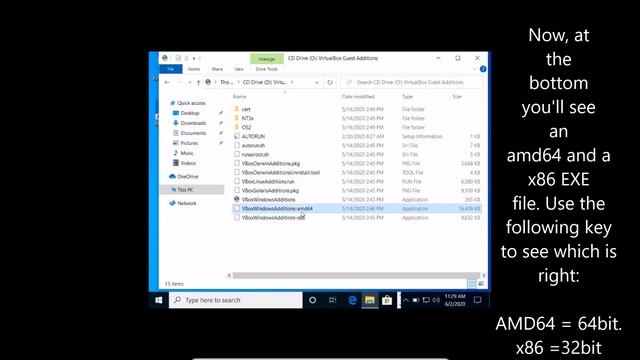Select 'VBoxDarwinAdditionsUninstall.tool' file
This screenshot has width=640, height=360.
[280, 173]
